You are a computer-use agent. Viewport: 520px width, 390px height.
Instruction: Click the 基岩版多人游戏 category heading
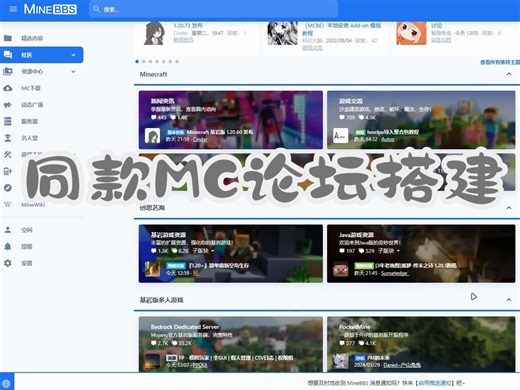[x=161, y=300]
